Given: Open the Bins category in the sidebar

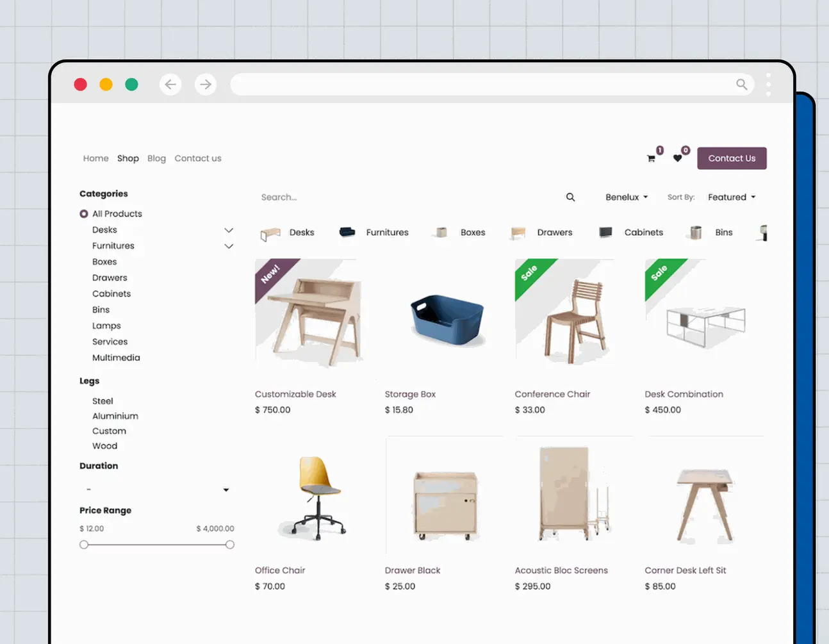Looking at the screenshot, I should coord(101,310).
